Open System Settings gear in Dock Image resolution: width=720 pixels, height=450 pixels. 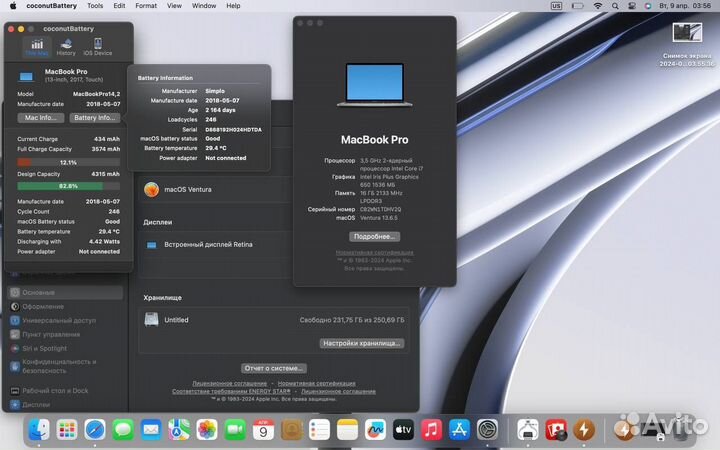(488, 430)
